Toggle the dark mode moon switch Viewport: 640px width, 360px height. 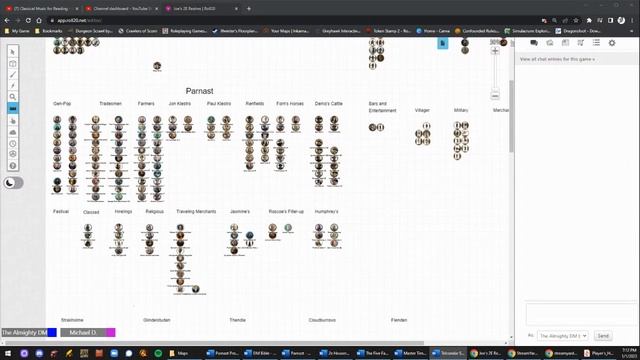point(13,183)
